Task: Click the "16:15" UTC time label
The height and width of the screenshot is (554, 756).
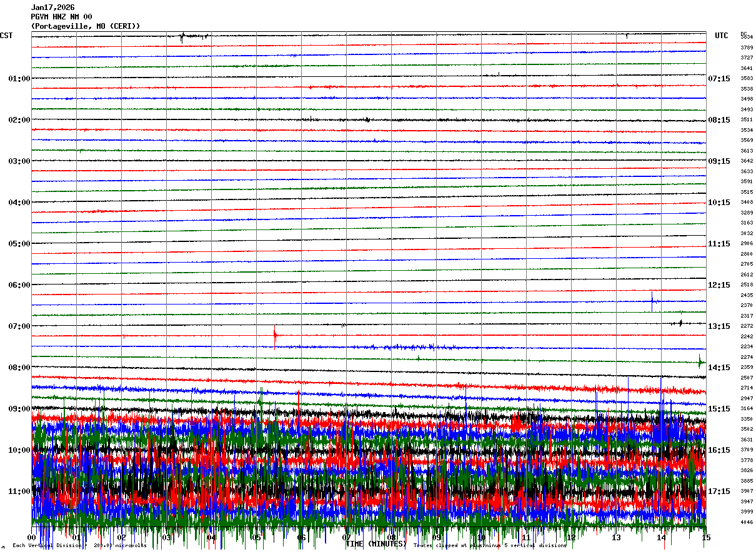Action: pyautogui.click(x=719, y=450)
